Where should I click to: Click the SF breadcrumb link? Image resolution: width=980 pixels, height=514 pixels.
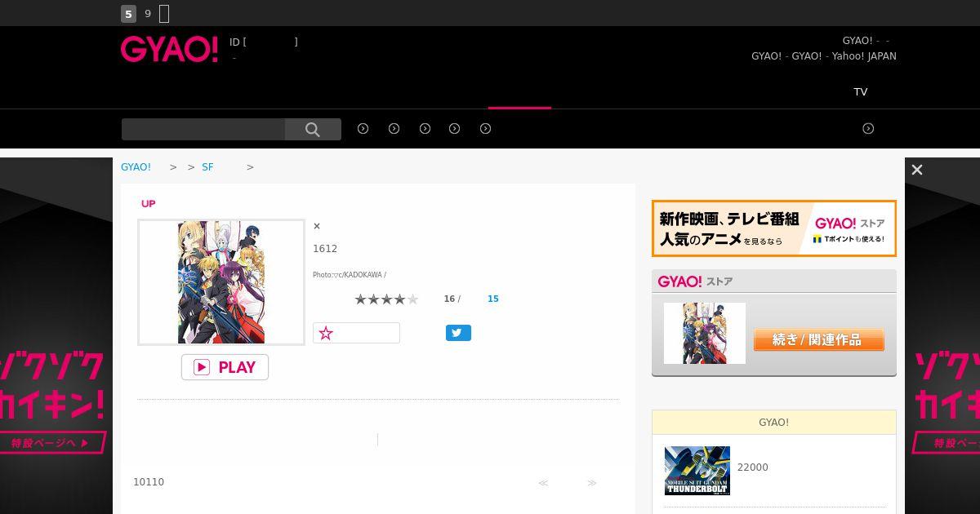click(207, 166)
